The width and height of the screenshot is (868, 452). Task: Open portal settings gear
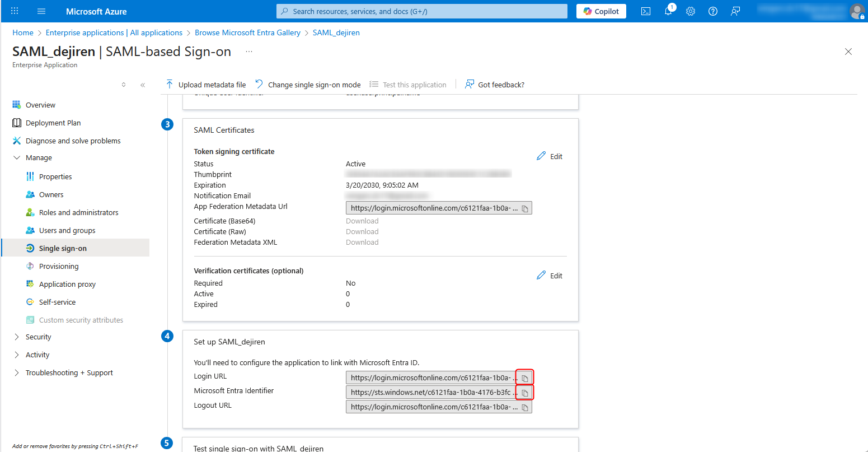coord(691,11)
